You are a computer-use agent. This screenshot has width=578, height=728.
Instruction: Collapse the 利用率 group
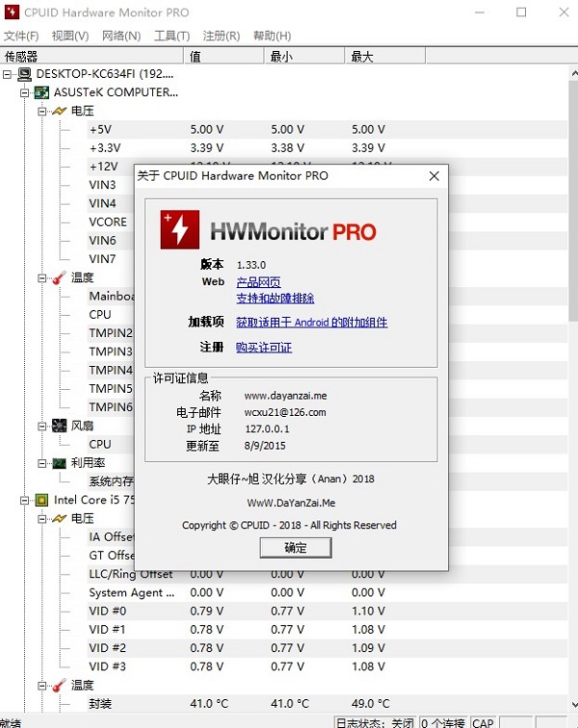pyautogui.click(x=41, y=463)
